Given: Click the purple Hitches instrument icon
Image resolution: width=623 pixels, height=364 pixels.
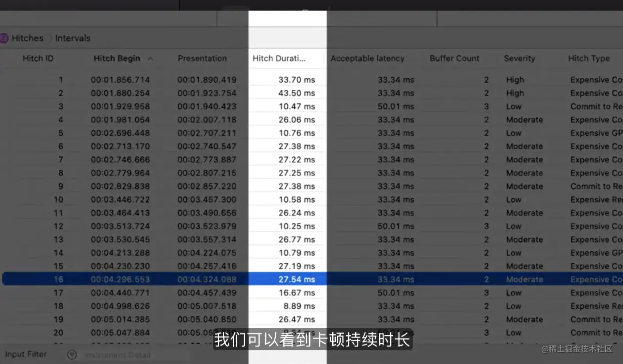Looking at the screenshot, I should point(4,38).
